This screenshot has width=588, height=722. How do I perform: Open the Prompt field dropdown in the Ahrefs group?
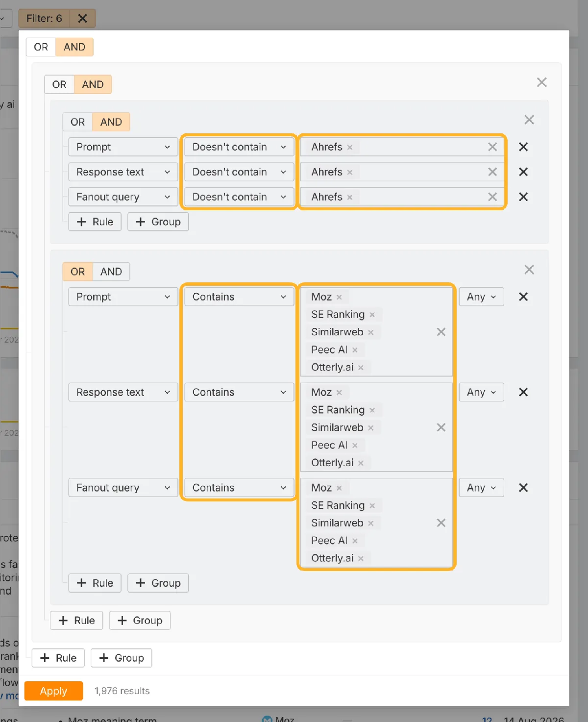tap(123, 147)
